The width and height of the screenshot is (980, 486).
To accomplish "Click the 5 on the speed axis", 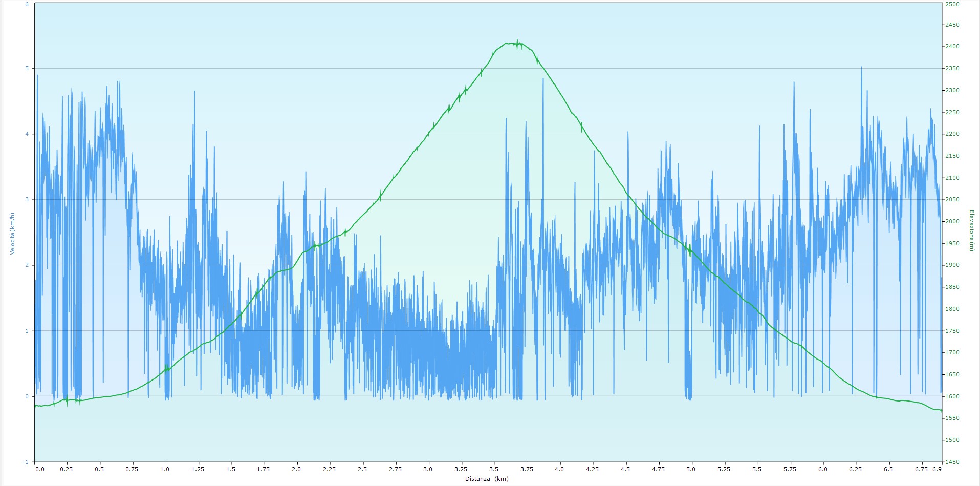I will click(x=27, y=69).
